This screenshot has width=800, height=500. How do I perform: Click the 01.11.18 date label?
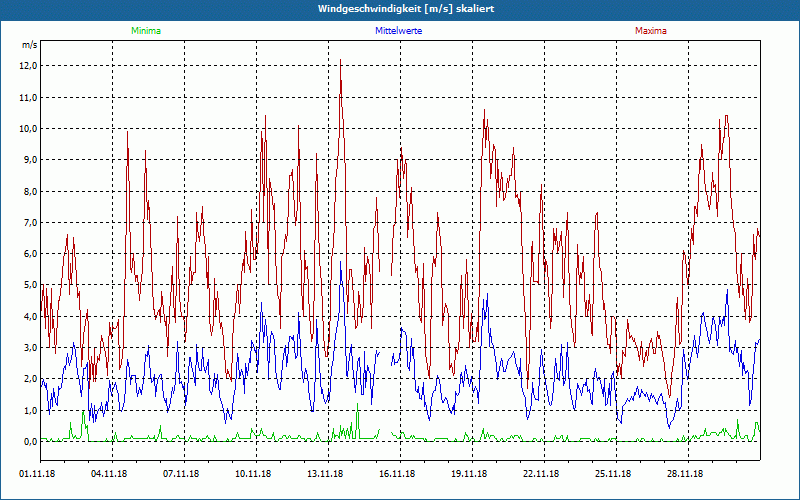pos(37,473)
